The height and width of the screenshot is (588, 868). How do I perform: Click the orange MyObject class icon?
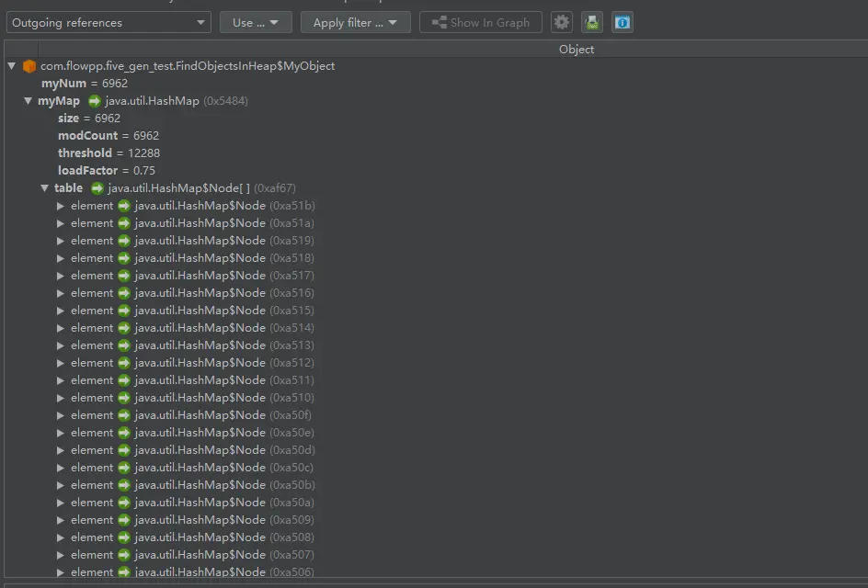click(29, 66)
